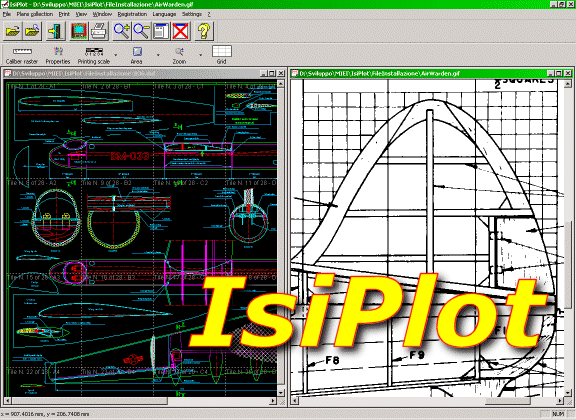Click the document icon of left child window
This screenshot has height=420, width=576.
(x=7, y=73)
